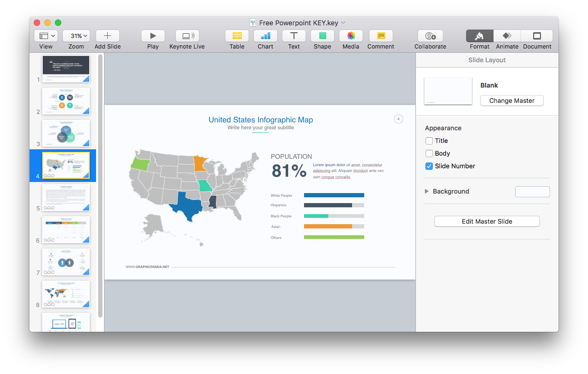Viewport: 588px width, 374px height.
Task: Enable the Body checkbox
Action: [x=429, y=154]
